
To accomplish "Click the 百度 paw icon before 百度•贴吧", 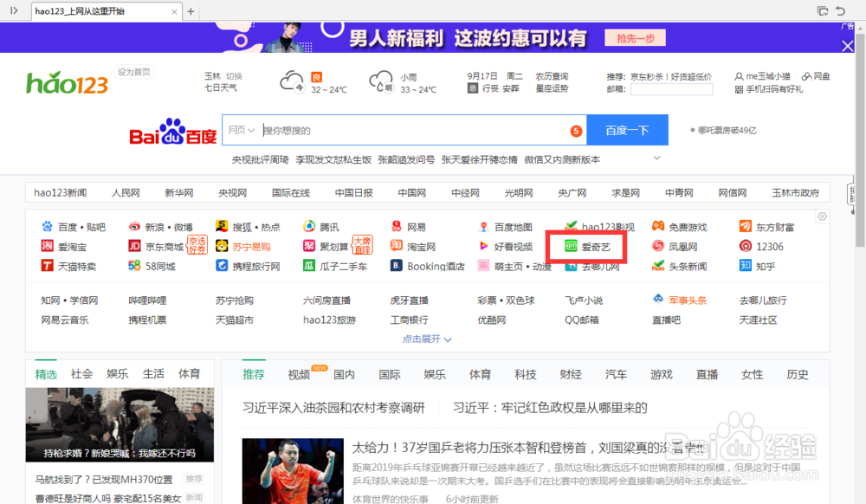I will pyautogui.click(x=47, y=226).
